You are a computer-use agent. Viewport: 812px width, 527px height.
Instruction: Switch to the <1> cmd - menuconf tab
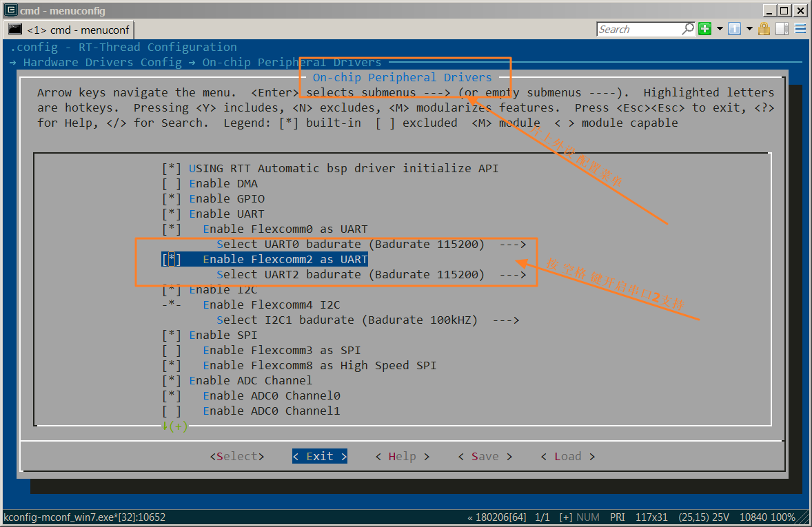(69, 30)
